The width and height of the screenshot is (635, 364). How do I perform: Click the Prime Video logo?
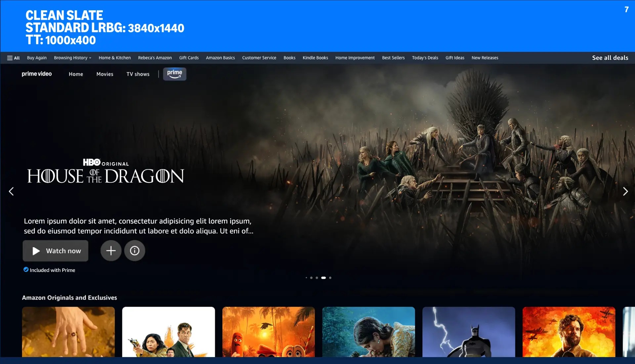tap(37, 74)
